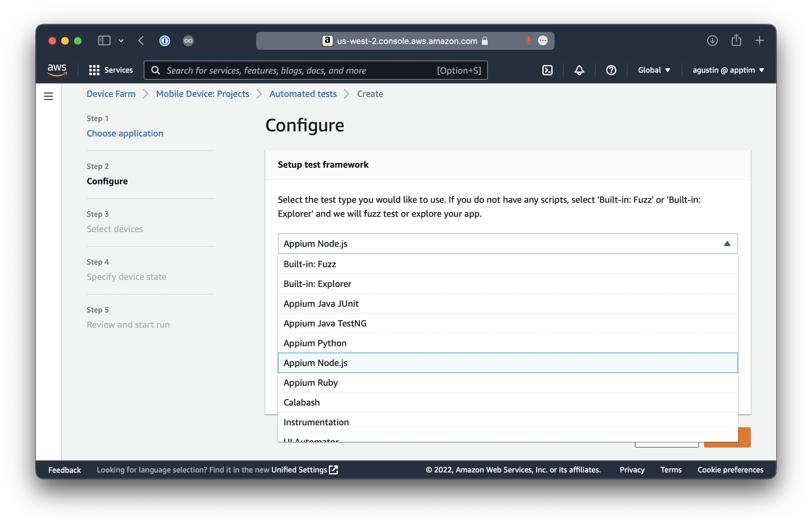Click the AWS logo home icon
The height and width of the screenshot is (526, 812).
[x=57, y=70]
